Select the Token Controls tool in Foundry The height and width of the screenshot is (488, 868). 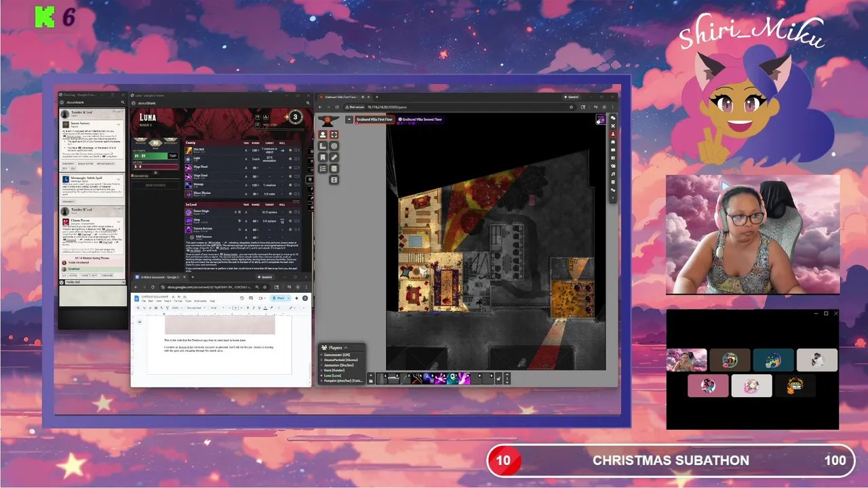[323, 135]
